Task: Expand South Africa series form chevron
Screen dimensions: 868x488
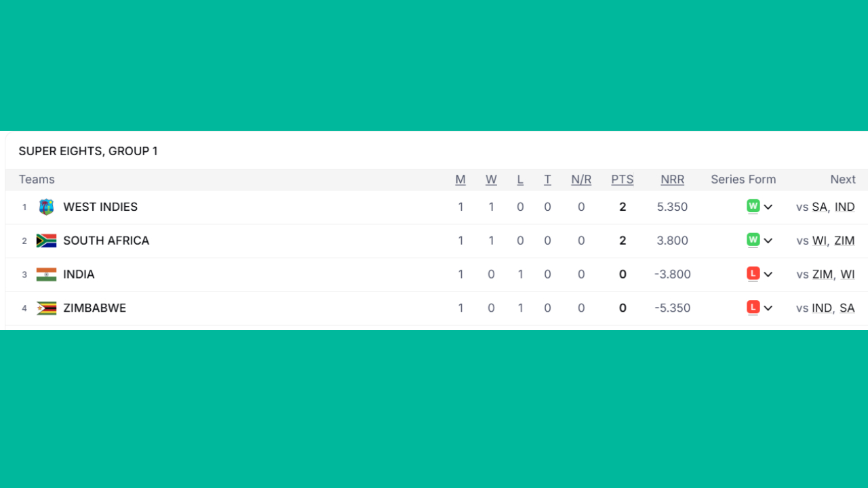Action: (768, 241)
